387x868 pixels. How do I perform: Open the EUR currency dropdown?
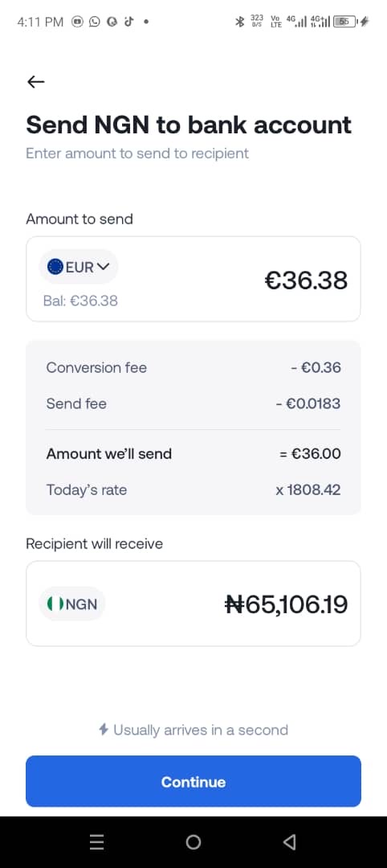click(79, 267)
